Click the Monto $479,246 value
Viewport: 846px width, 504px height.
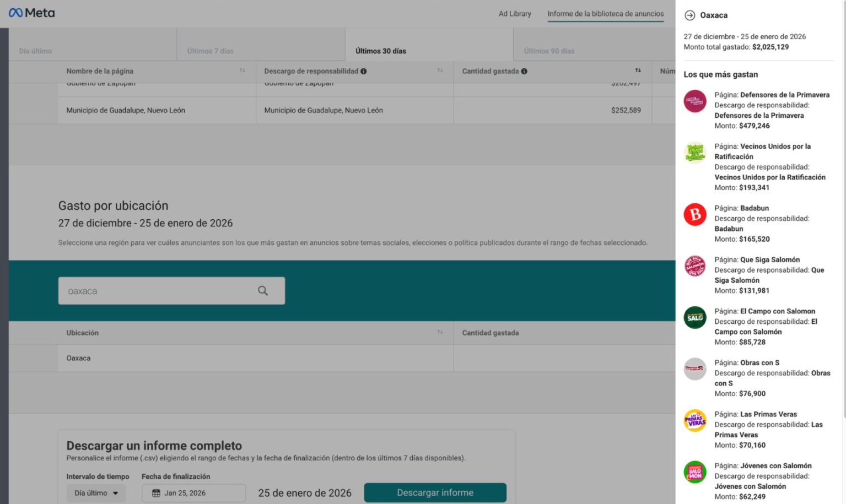pyautogui.click(x=755, y=126)
